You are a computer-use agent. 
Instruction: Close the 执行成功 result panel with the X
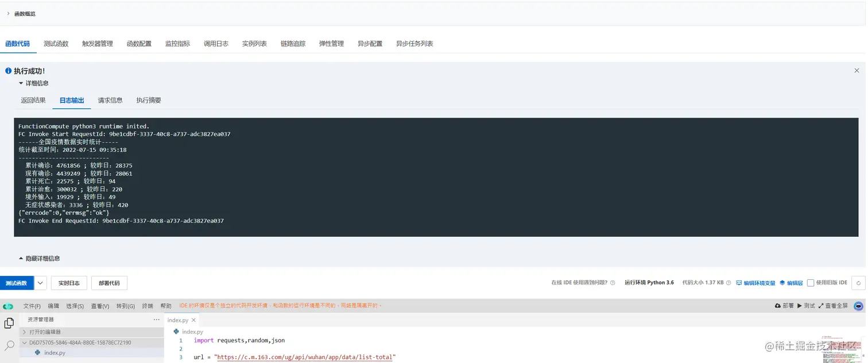click(857, 71)
